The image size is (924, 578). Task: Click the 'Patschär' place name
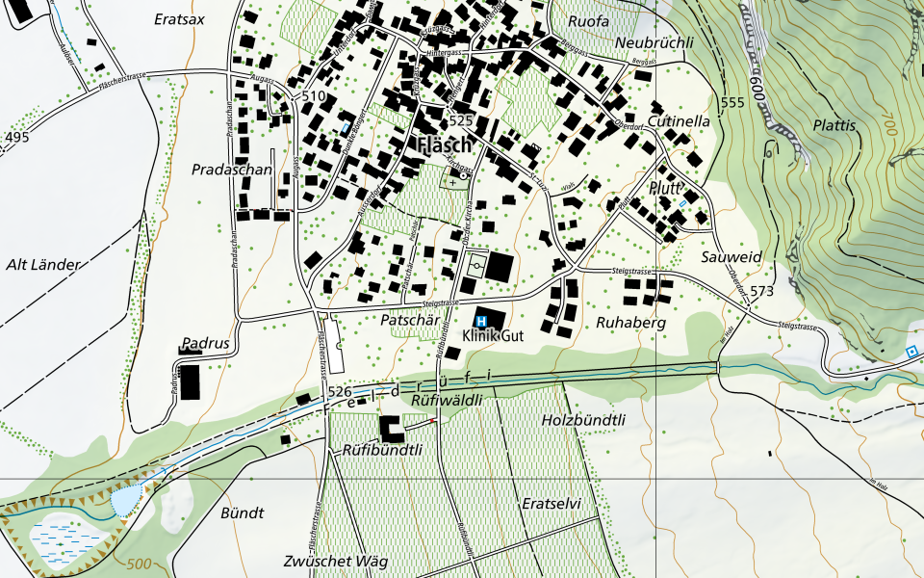pos(410,320)
